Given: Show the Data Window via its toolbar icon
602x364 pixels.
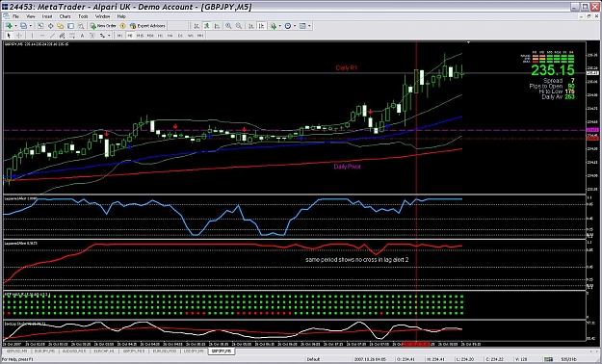Looking at the screenshot, I should 51,26.
